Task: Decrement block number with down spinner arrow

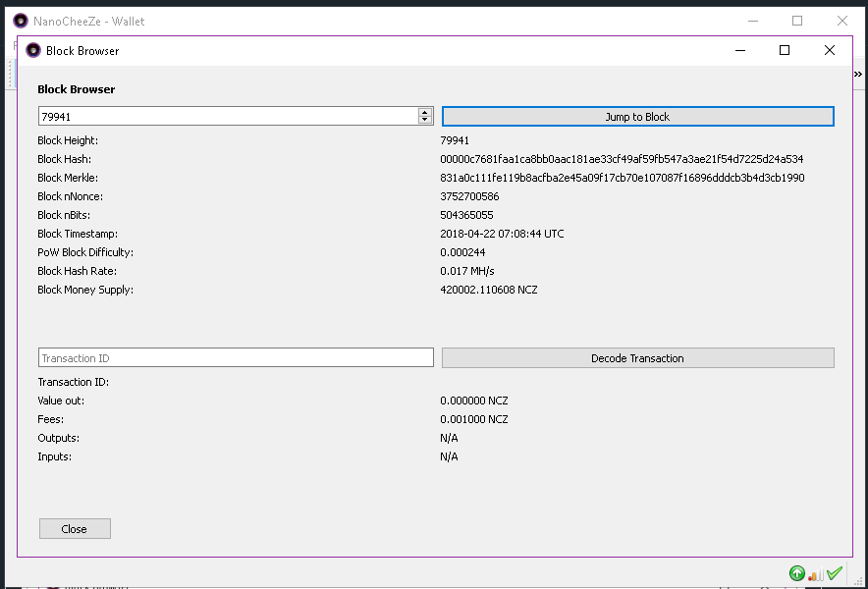Action: (424, 120)
